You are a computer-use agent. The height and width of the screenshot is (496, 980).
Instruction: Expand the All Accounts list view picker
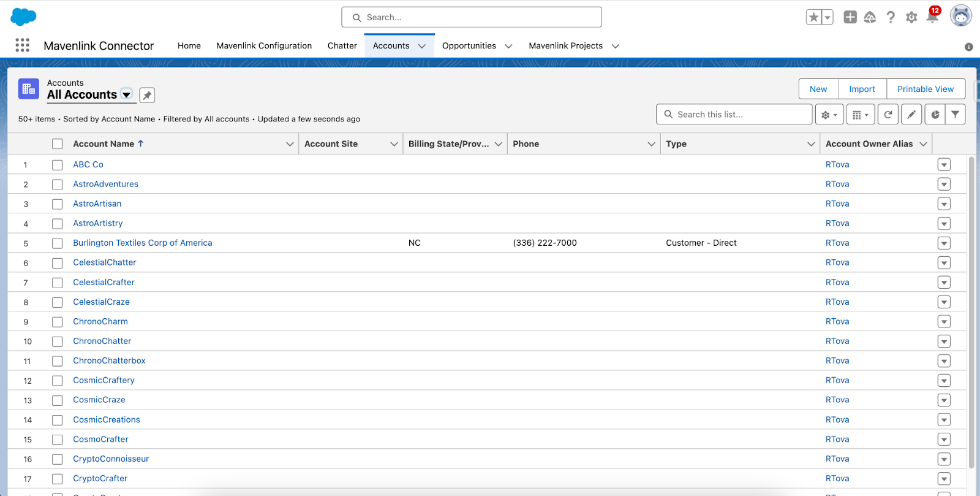pos(127,94)
